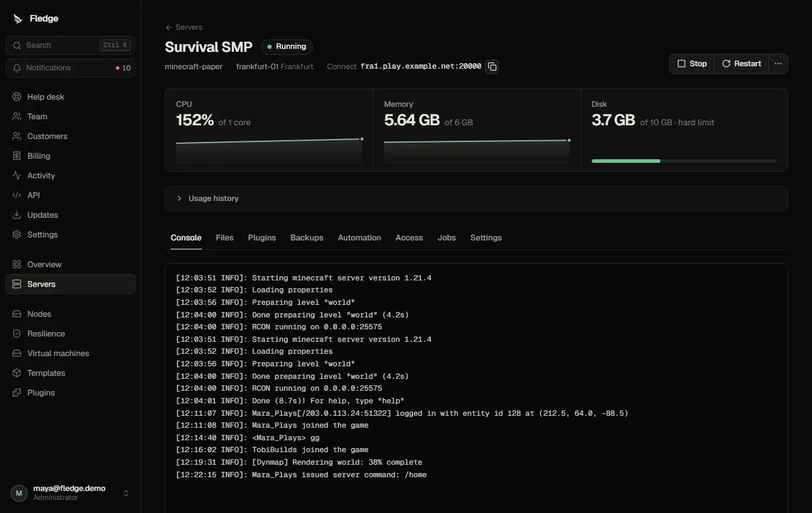The height and width of the screenshot is (513, 812).
Task: Open the Automation tab
Action: pos(359,237)
